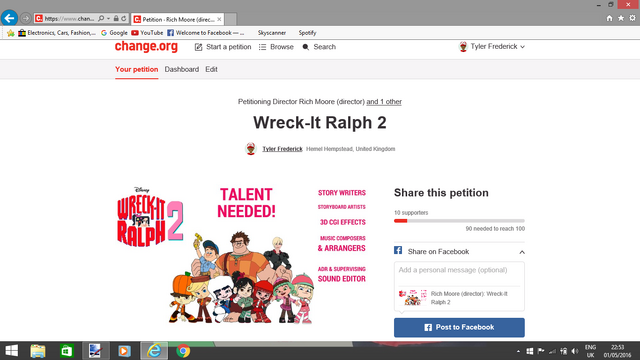Click the padlock security icon in address bar

click(x=116, y=18)
